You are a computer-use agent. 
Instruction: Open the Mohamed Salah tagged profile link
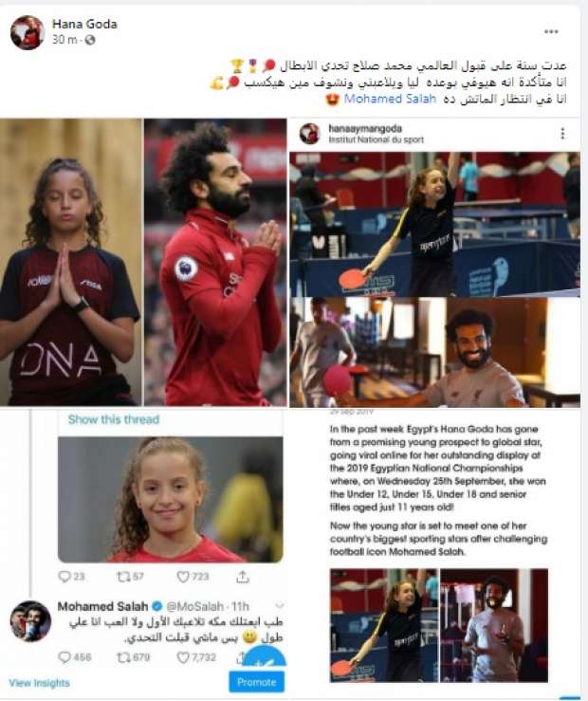(x=390, y=99)
